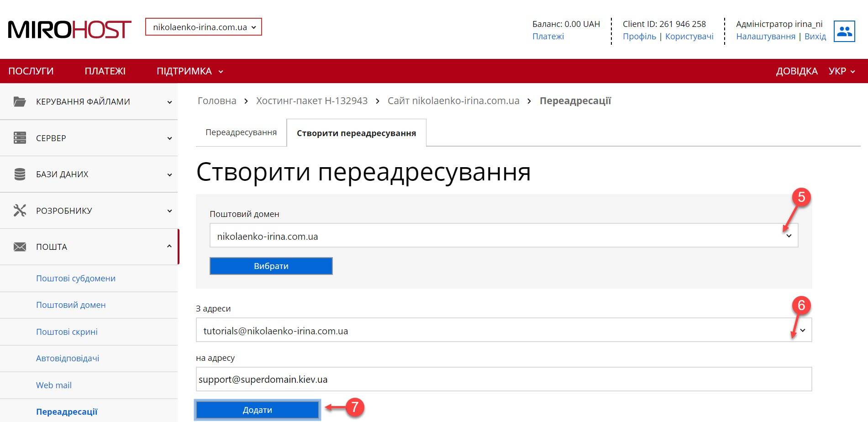This screenshot has width=868, height=422.
Task: Open the Користувачі link
Action: [x=689, y=37]
